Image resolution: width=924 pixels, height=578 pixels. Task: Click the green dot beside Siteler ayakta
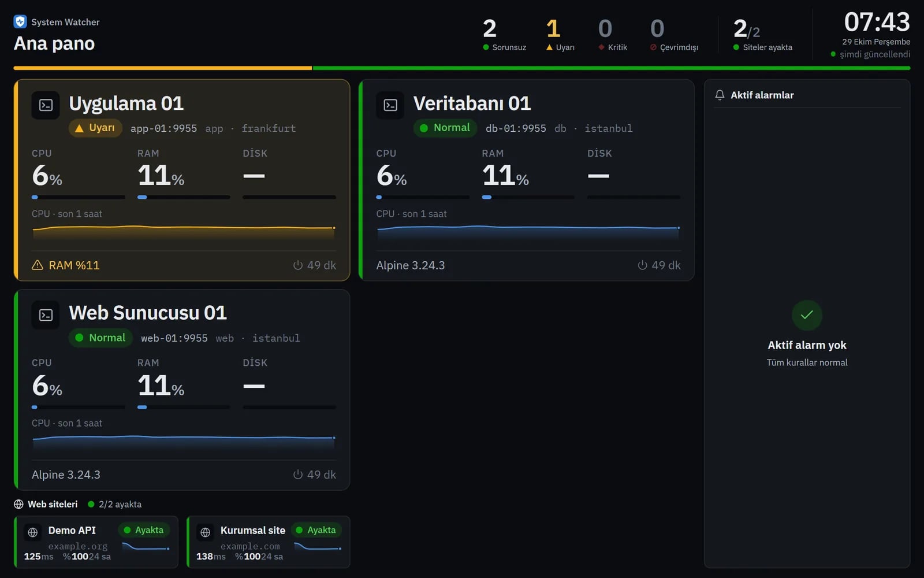click(736, 47)
